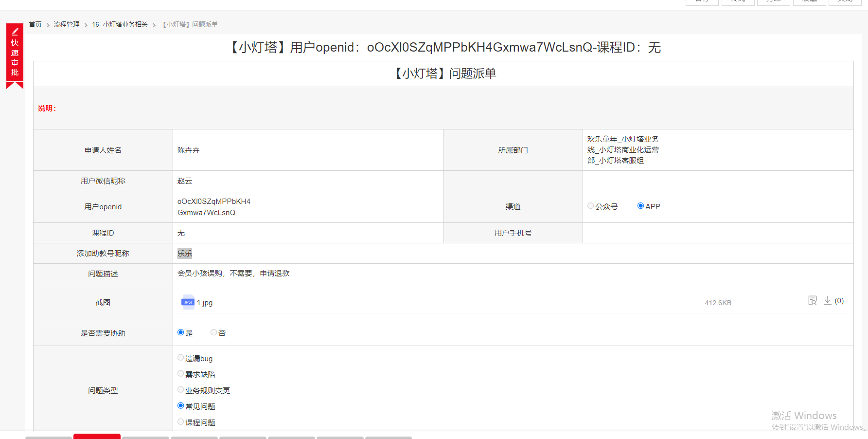Download the 1.jpg attachment via the arrow icon
868x439 pixels.
[x=827, y=301]
